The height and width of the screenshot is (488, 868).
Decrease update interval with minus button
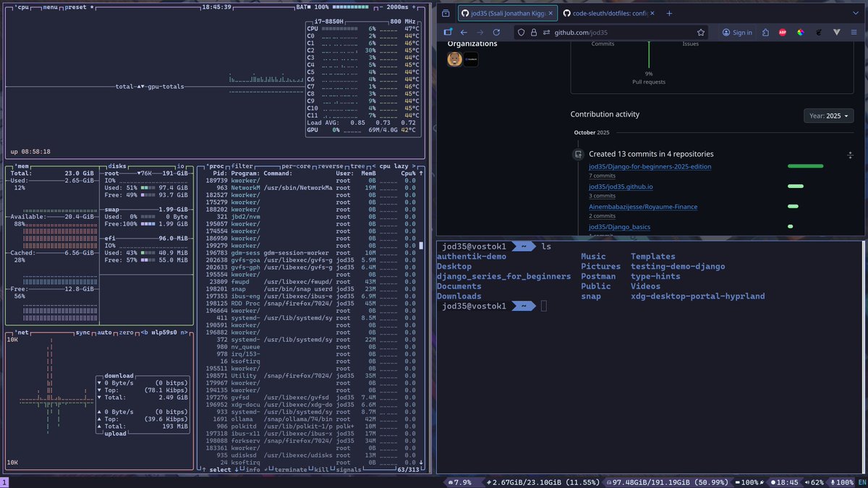[x=382, y=7]
